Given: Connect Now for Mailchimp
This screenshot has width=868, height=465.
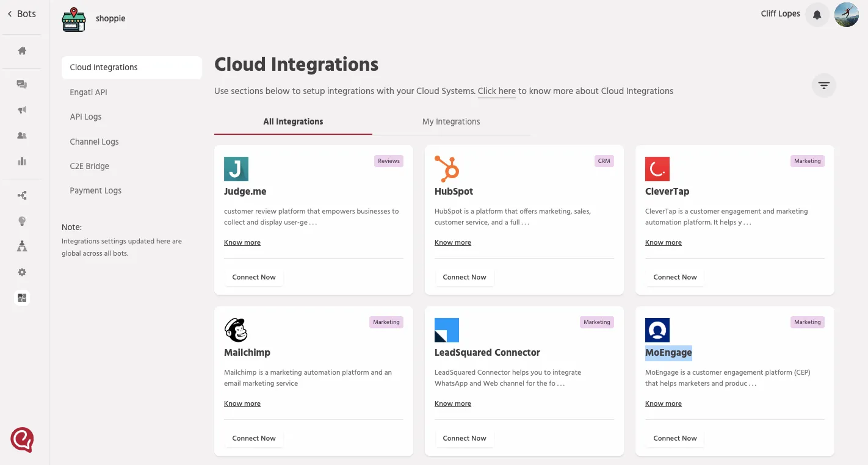Looking at the screenshot, I should (254, 438).
